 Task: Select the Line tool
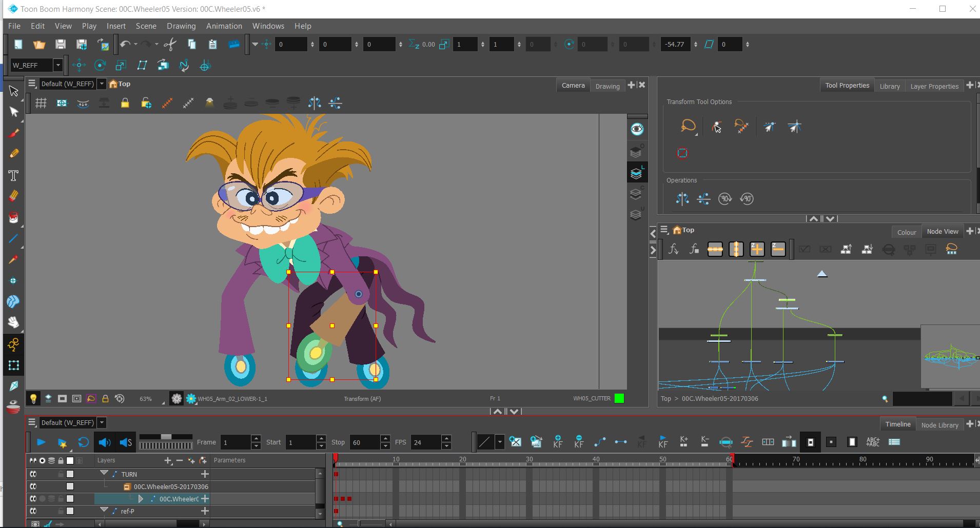pyautogui.click(x=14, y=237)
